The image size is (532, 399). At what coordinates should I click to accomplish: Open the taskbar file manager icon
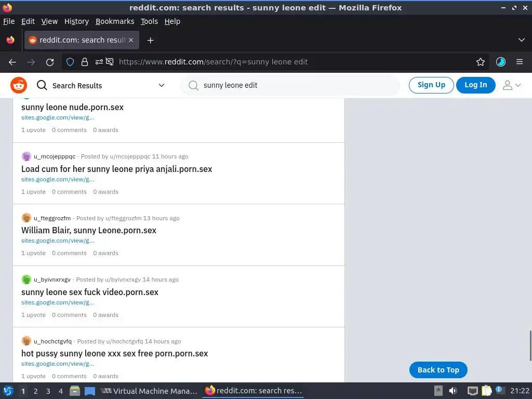click(x=75, y=391)
